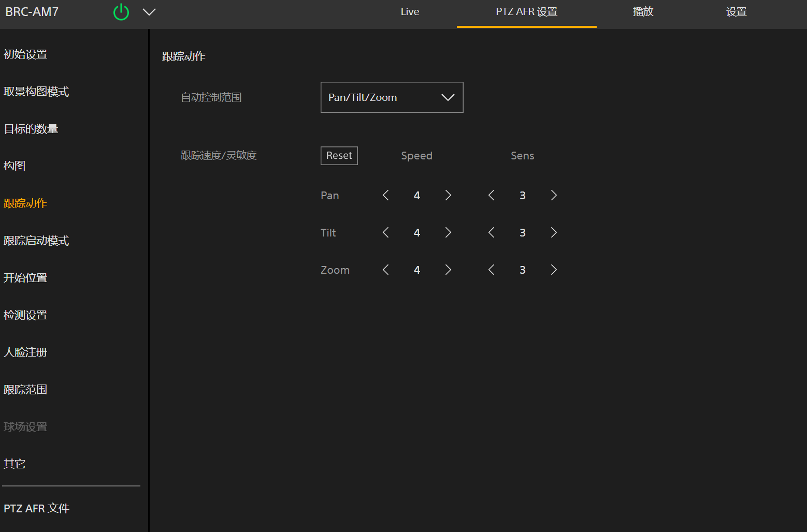This screenshot has height=532, width=807.
Task: Switch to the Live tab
Action: pos(410,12)
